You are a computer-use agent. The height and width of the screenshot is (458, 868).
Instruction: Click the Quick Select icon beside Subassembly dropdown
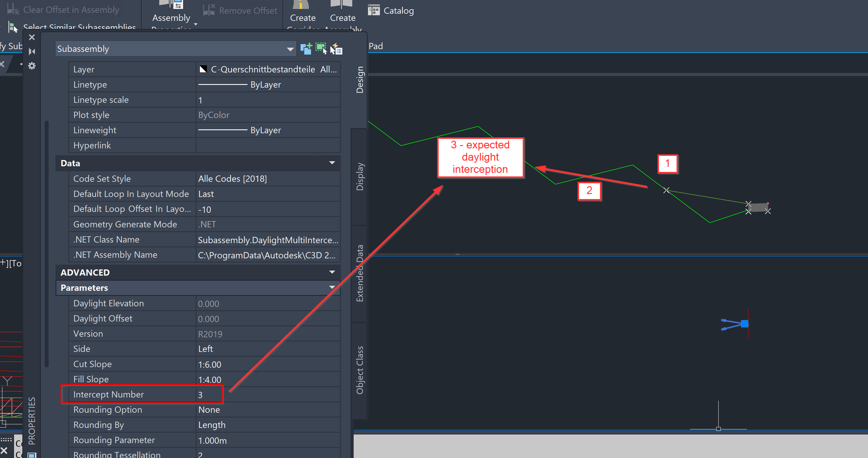[306, 48]
